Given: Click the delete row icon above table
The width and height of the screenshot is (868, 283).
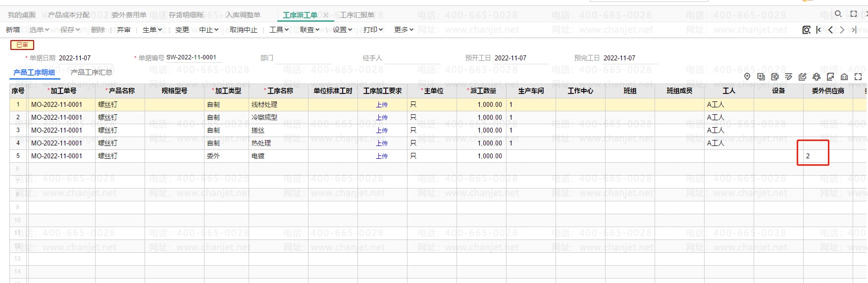Looking at the screenshot, I should pos(775,76).
